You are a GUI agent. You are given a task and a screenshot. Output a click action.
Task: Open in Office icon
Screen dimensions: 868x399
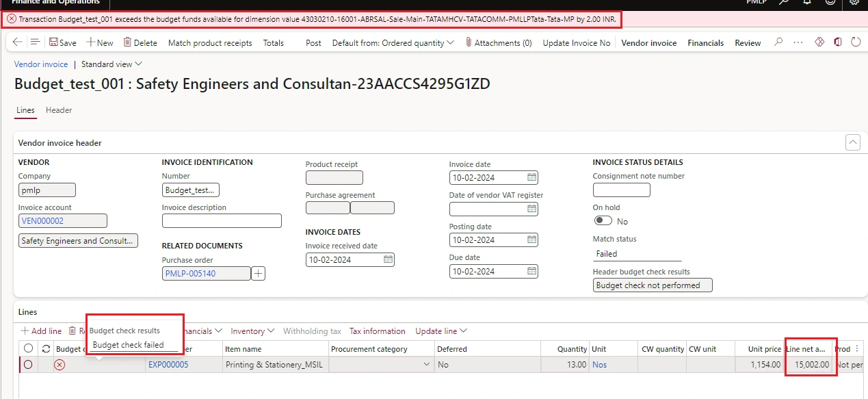tap(837, 42)
